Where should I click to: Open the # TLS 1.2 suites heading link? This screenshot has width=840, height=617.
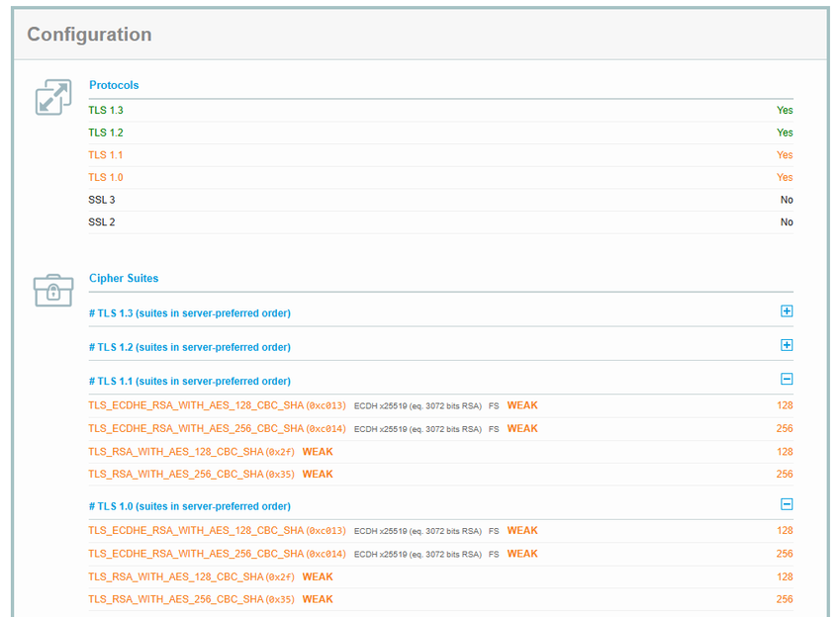190,347
